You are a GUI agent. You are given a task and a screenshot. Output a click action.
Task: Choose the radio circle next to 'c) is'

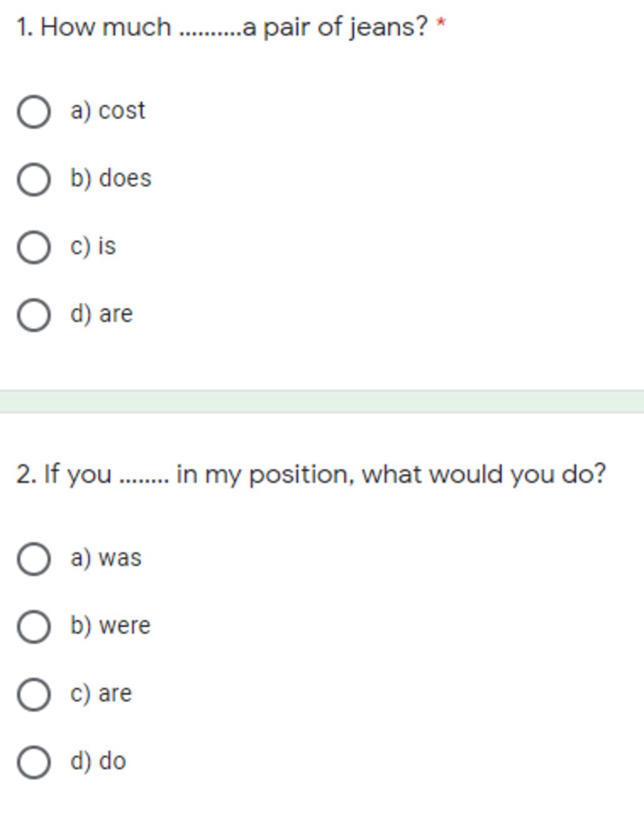33,247
